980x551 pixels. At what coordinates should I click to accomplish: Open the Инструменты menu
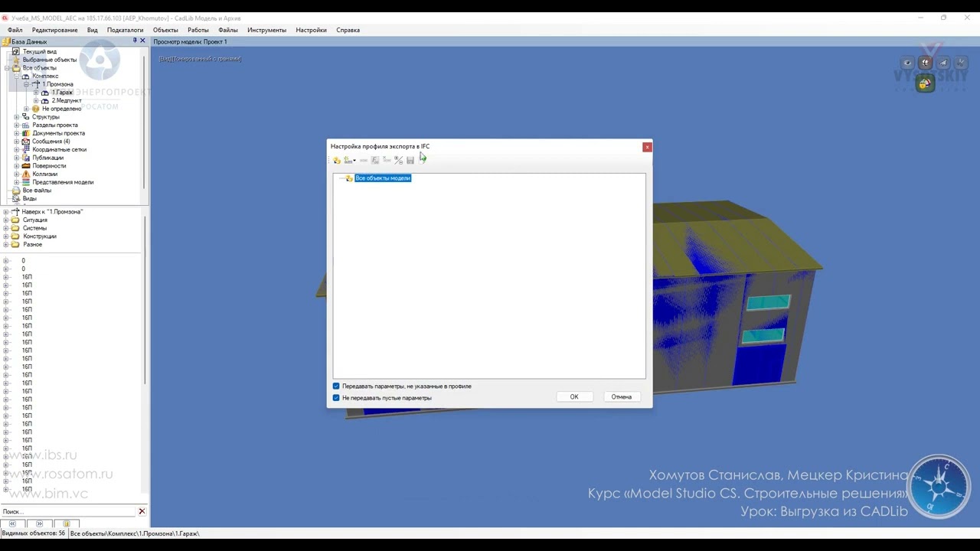click(x=266, y=30)
